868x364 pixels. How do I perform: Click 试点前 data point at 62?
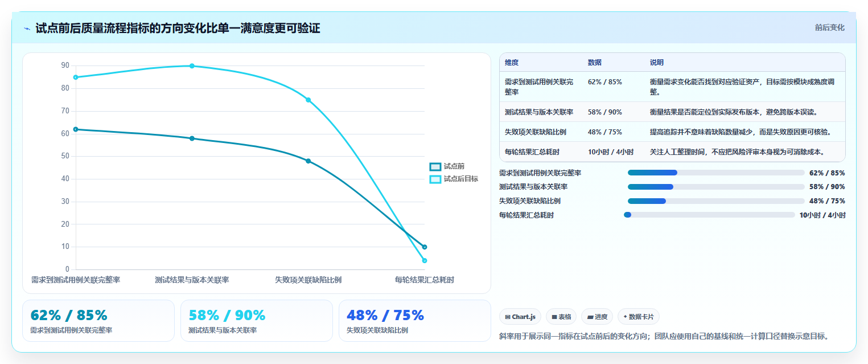pyautogui.click(x=76, y=129)
